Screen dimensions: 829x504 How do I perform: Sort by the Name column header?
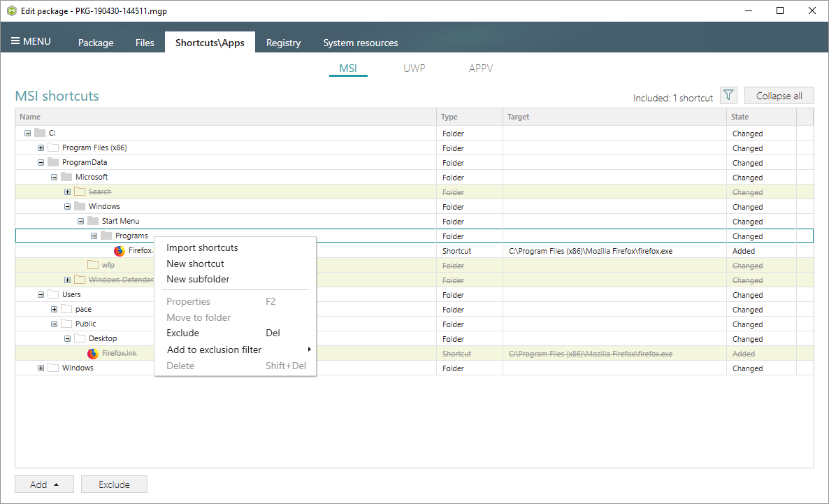point(226,117)
